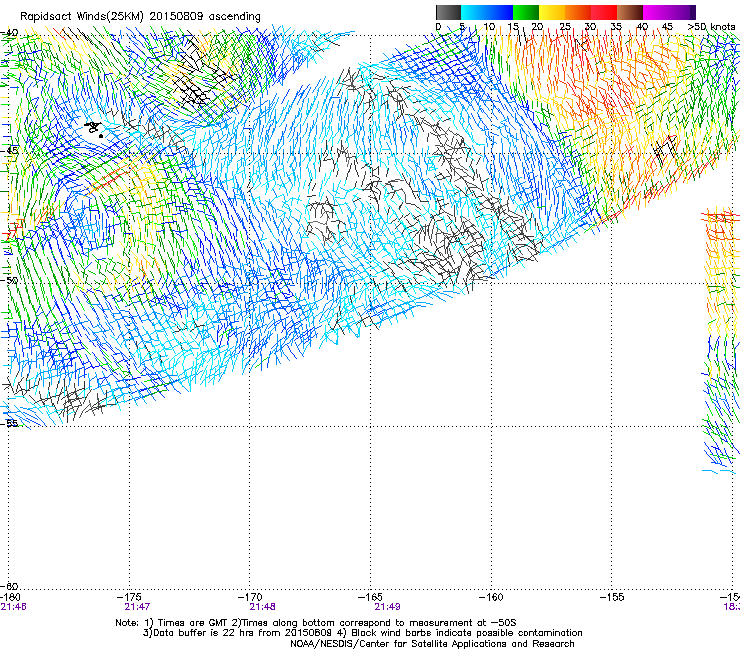Click the '-55' latitude axis label

coord(9,423)
